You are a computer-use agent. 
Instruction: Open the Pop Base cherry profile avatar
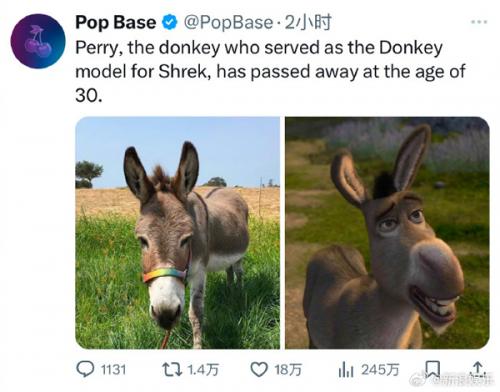tap(38, 41)
